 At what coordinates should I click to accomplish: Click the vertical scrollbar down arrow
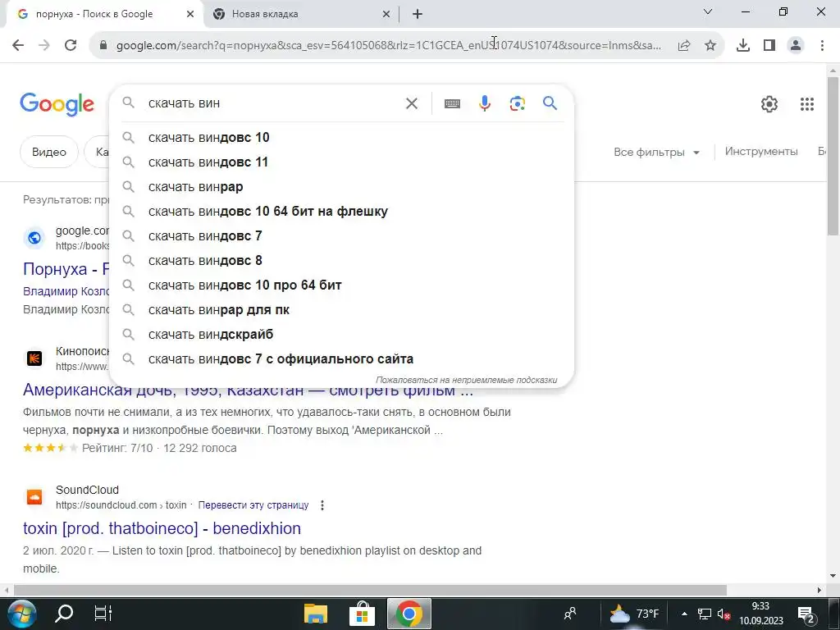(833, 577)
